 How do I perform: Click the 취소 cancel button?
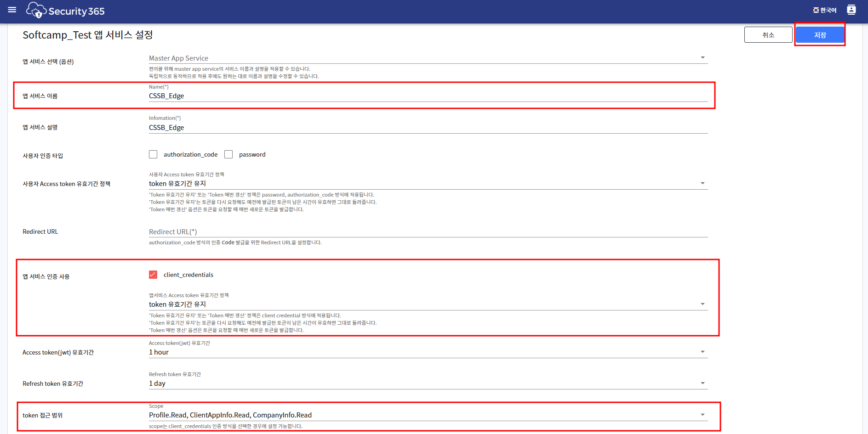[x=768, y=35]
